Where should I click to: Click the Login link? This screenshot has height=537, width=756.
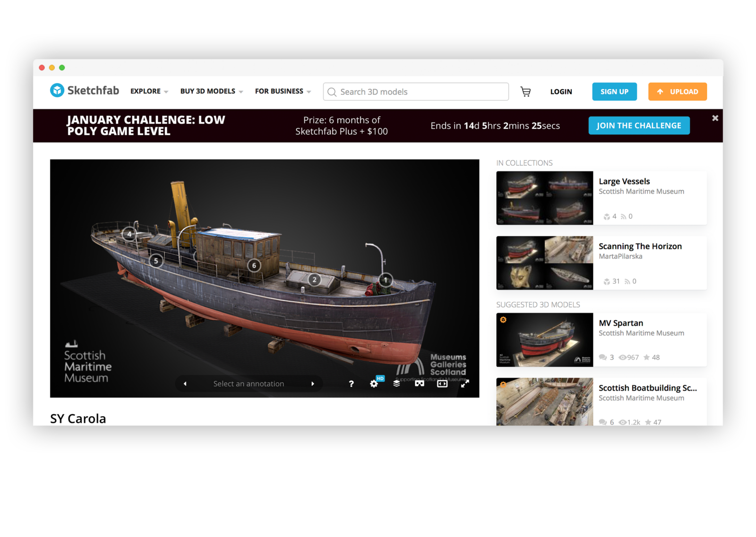click(x=561, y=92)
